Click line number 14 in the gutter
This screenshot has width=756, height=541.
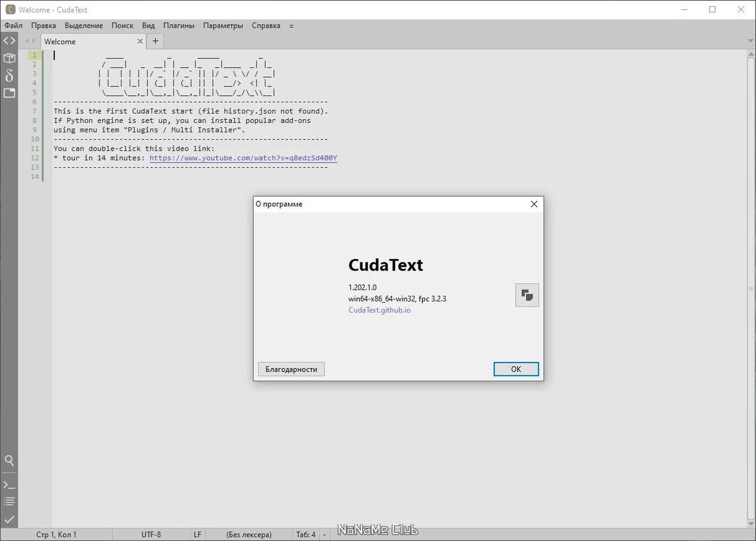[35, 177]
